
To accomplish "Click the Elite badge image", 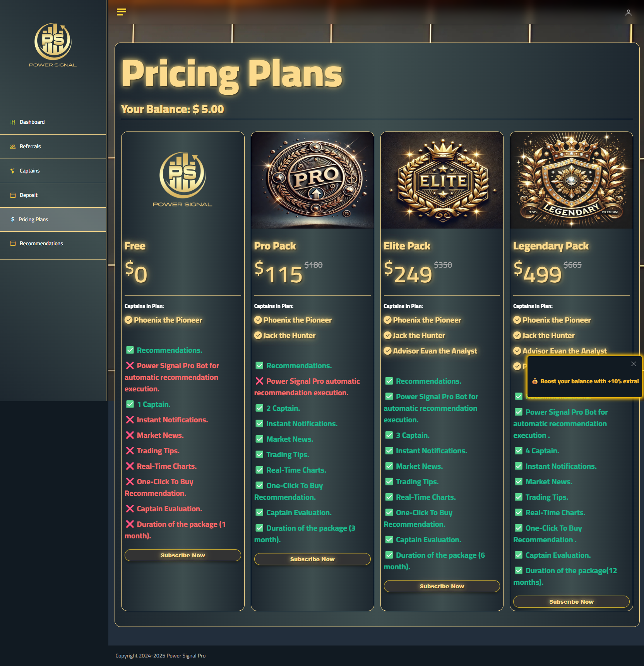I will (442, 180).
